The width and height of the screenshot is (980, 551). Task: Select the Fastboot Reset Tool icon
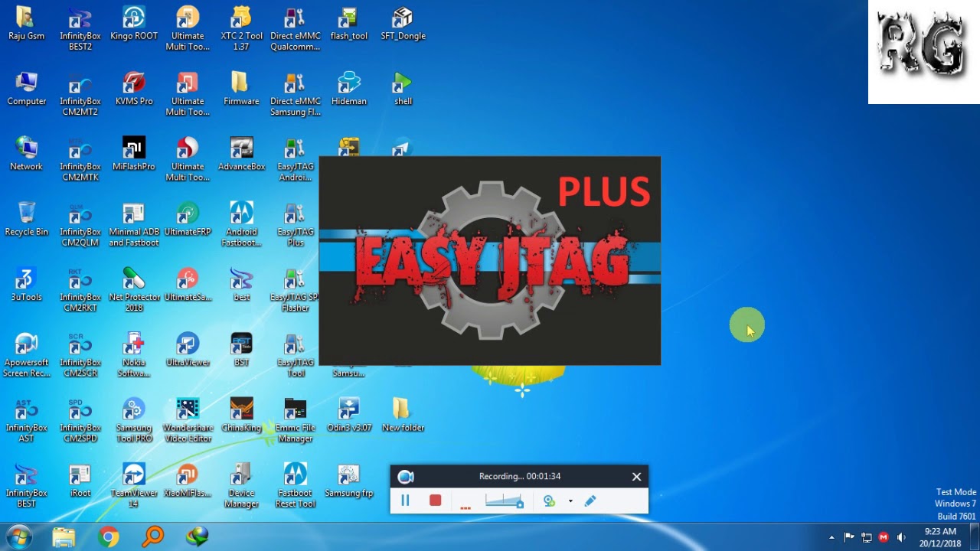pyautogui.click(x=296, y=485)
